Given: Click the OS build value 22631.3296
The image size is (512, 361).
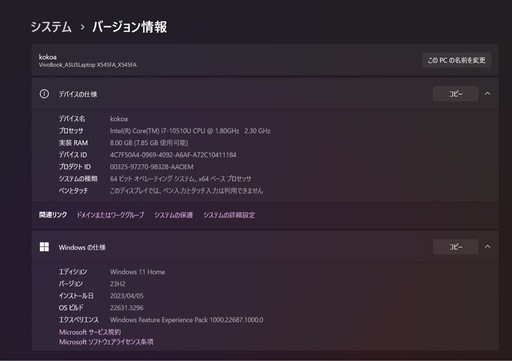Looking at the screenshot, I should (127, 308).
